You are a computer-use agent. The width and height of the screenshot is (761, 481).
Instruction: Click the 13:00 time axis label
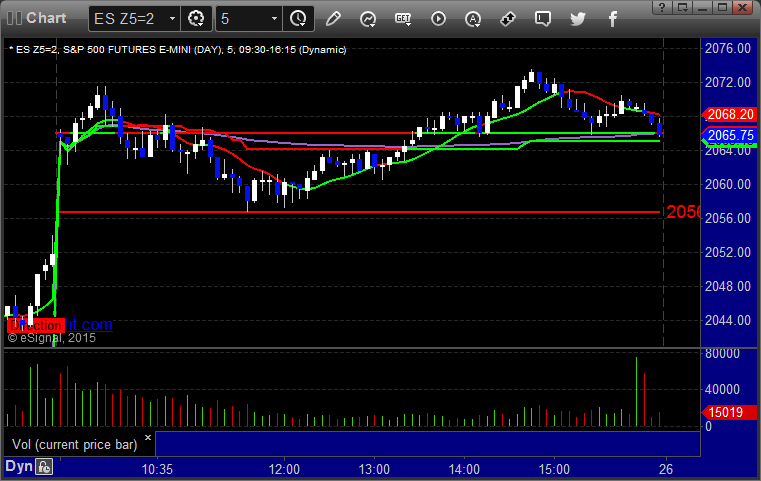[x=374, y=469]
